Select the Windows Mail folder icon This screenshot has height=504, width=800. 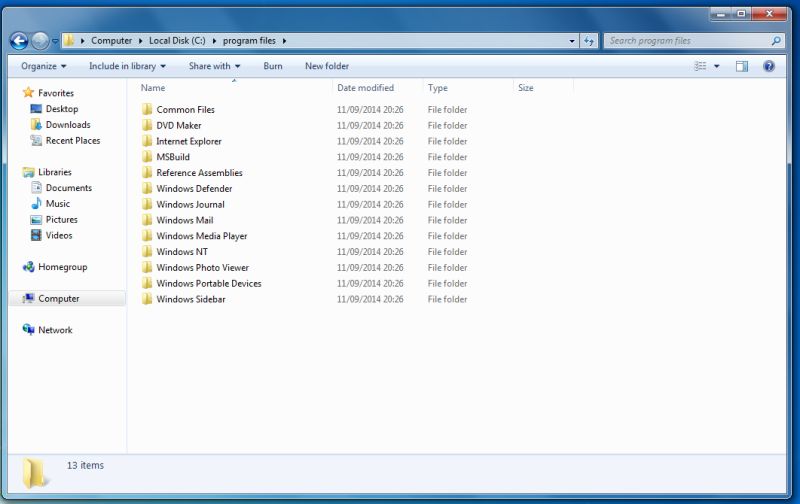pyautogui.click(x=147, y=220)
